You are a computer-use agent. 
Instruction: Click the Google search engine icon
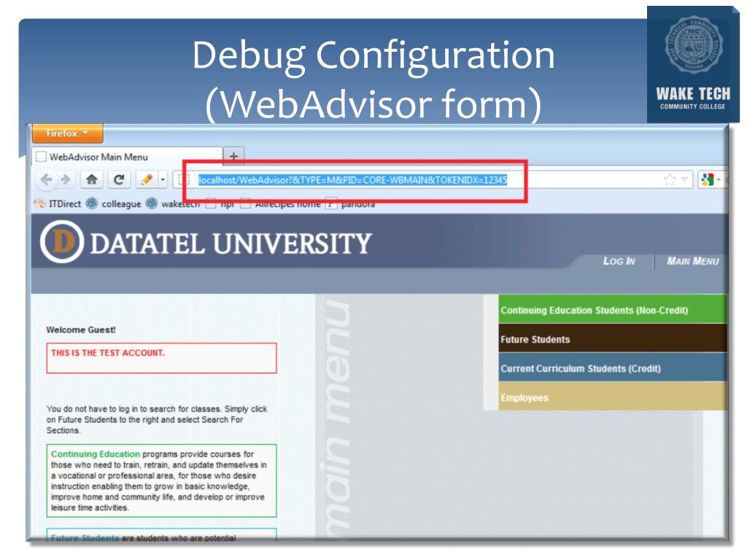[x=708, y=179]
